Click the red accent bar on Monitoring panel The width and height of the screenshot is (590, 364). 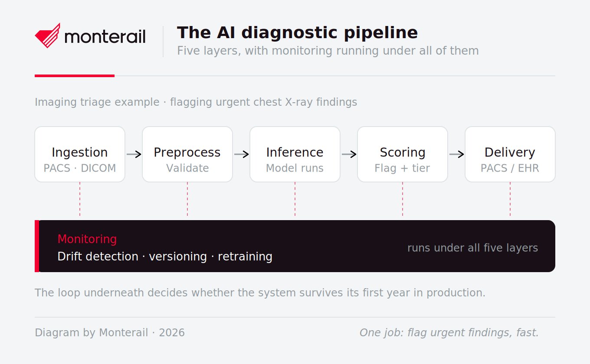coord(37,246)
